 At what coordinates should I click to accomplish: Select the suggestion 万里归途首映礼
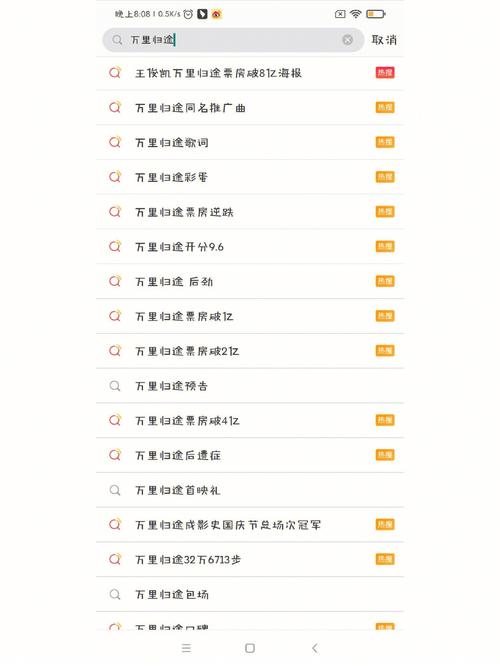coord(250,490)
